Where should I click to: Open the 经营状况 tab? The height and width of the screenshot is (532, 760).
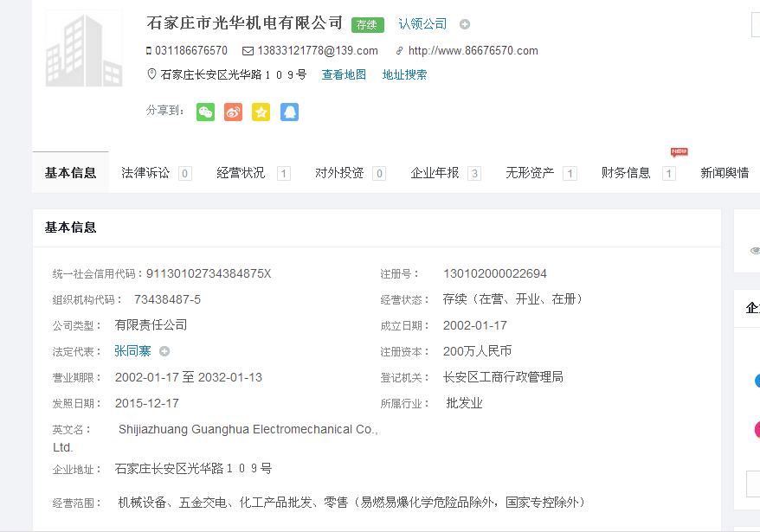[241, 173]
